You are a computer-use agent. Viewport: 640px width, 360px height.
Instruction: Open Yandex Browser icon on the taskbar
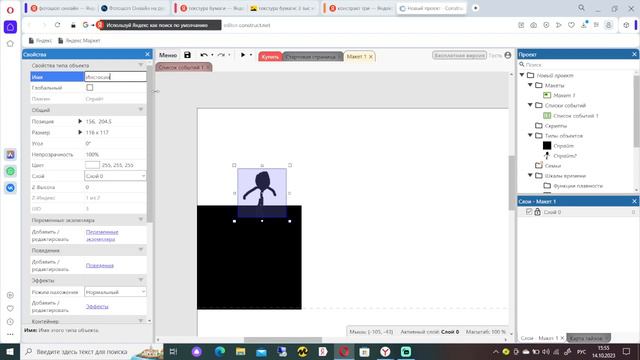point(385,351)
